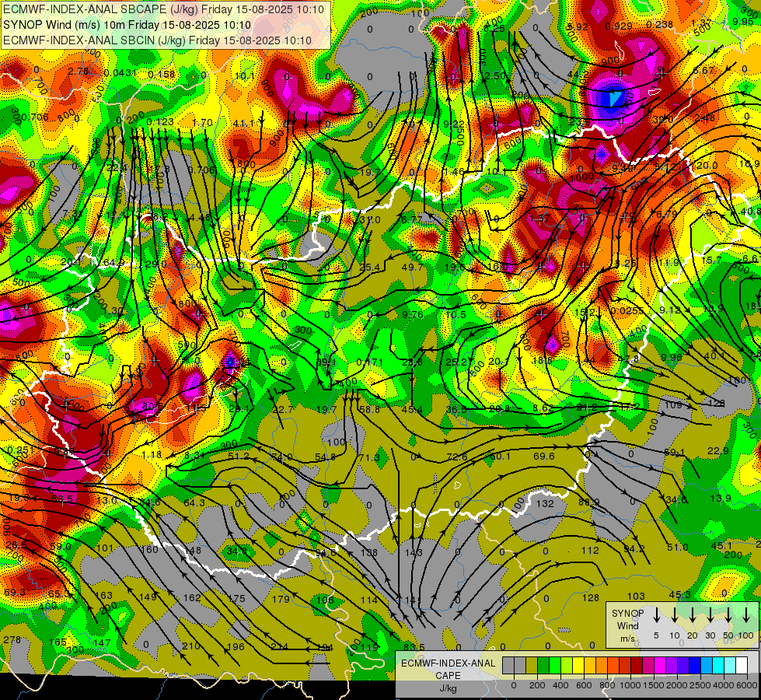The width and height of the screenshot is (761, 700).
Task: Click the SYNOP Wind m/s legend label
Action: click(627, 625)
